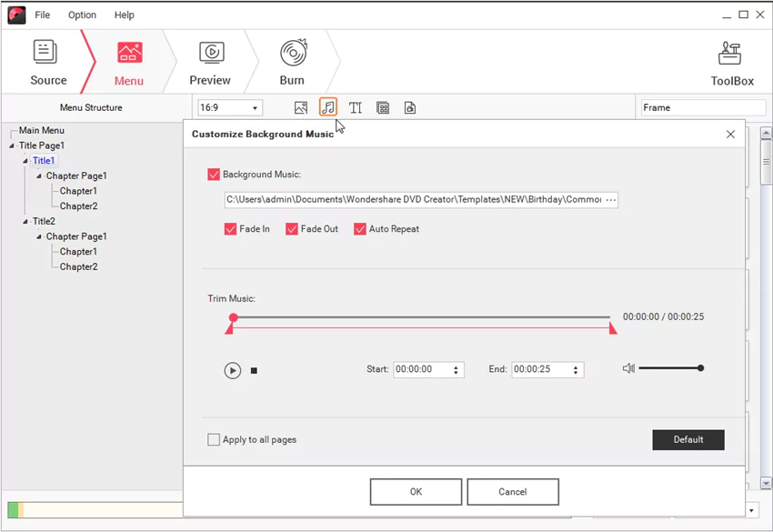Select the menu template file icon
Image resolution: width=773 pixels, height=532 pixels.
410,107
